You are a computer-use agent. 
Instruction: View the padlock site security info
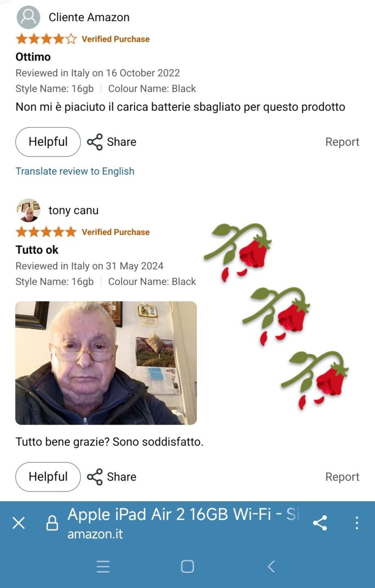pos(52,523)
